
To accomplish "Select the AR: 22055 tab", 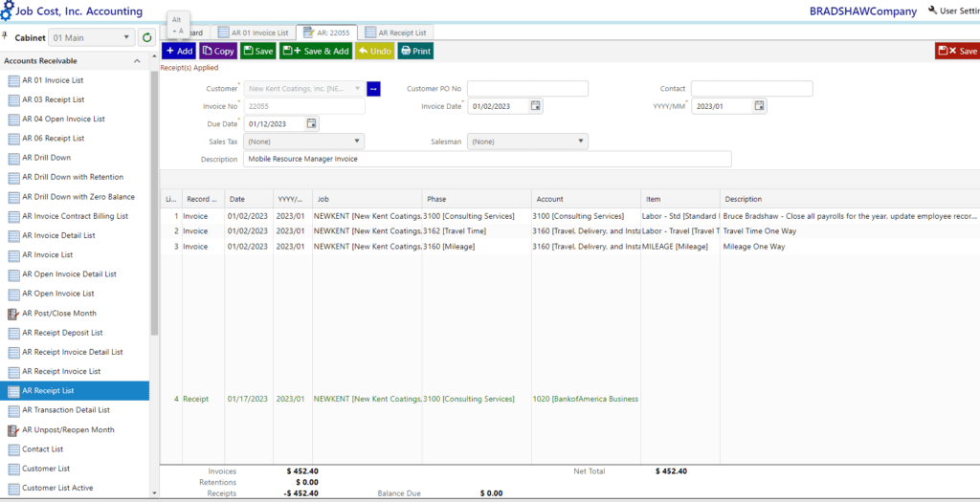I will click(327, 33).
